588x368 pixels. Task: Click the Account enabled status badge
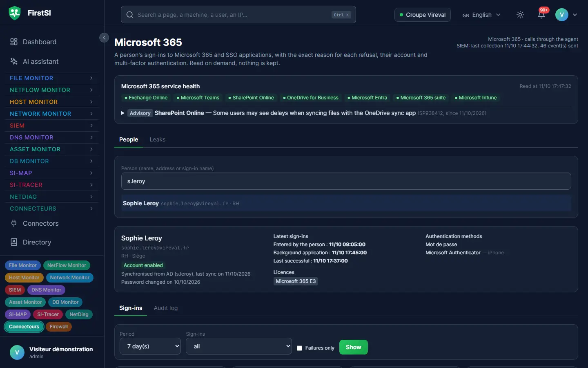143,265
